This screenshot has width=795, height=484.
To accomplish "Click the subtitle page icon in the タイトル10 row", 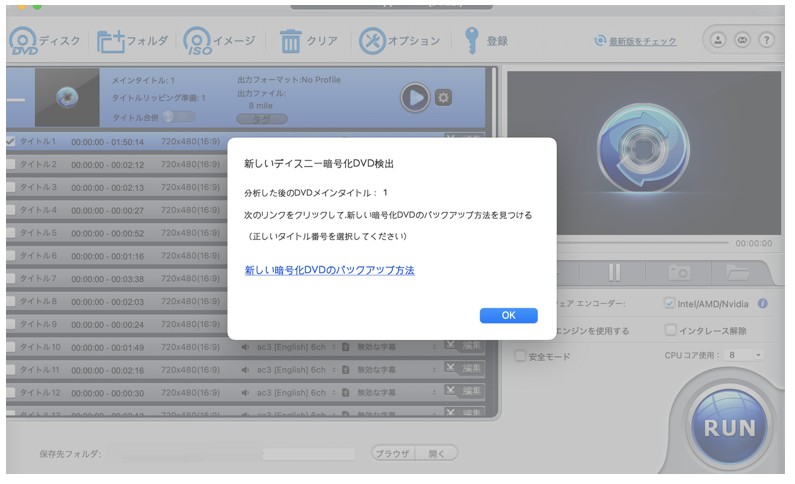I will [x=346, y=347].
